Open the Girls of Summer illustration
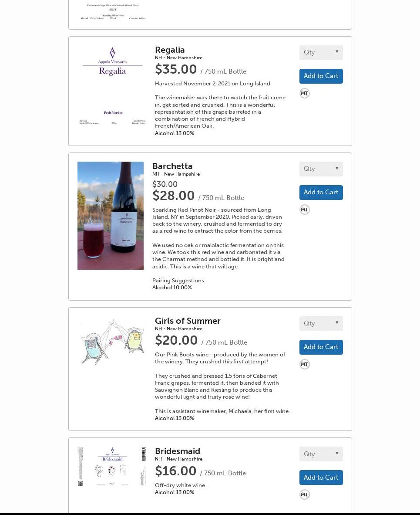 [112, 342]
